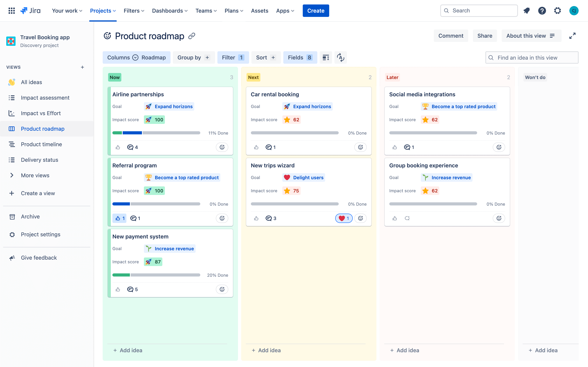The image size is (588, 367).
Task: Open the card size layout icon
Action: (x=325, y=57)
